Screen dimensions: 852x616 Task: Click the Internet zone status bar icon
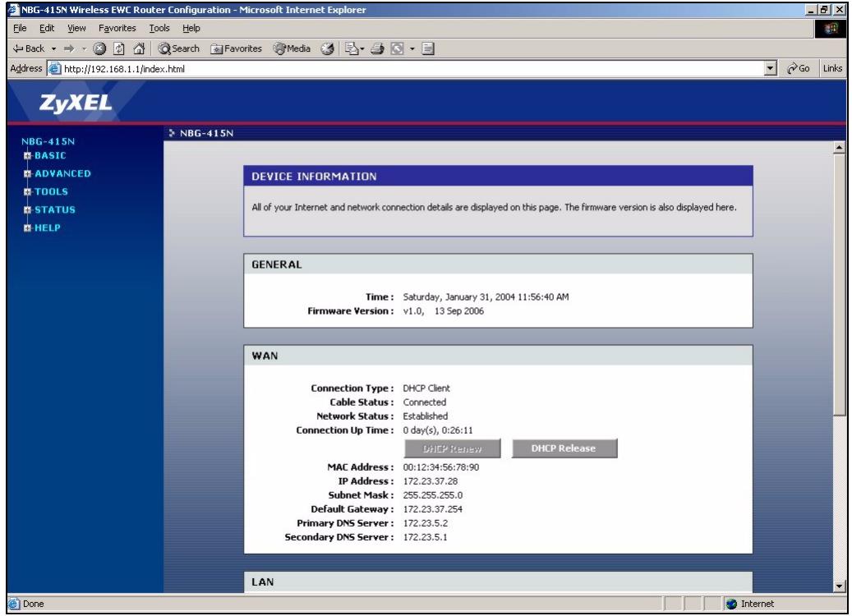[731, 604]
